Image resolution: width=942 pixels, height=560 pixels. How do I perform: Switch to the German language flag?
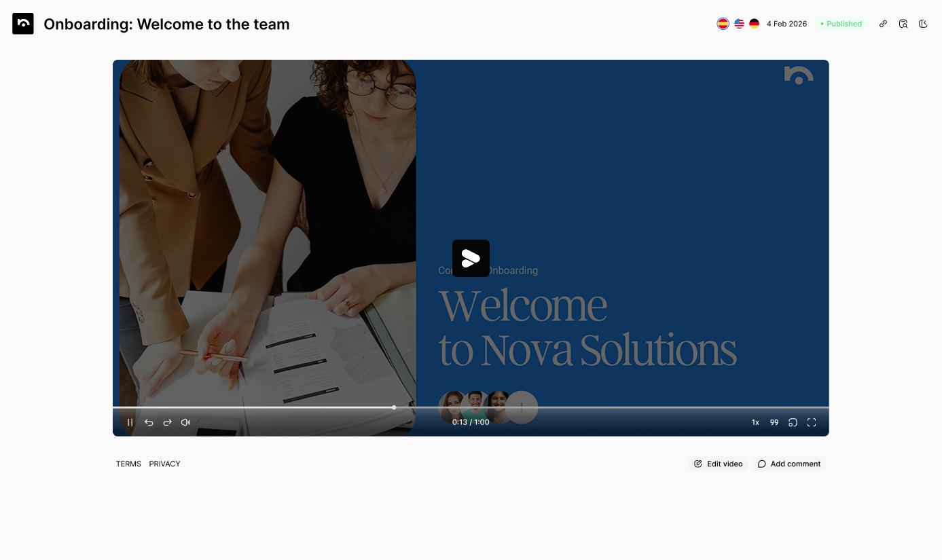pos(754,24)
